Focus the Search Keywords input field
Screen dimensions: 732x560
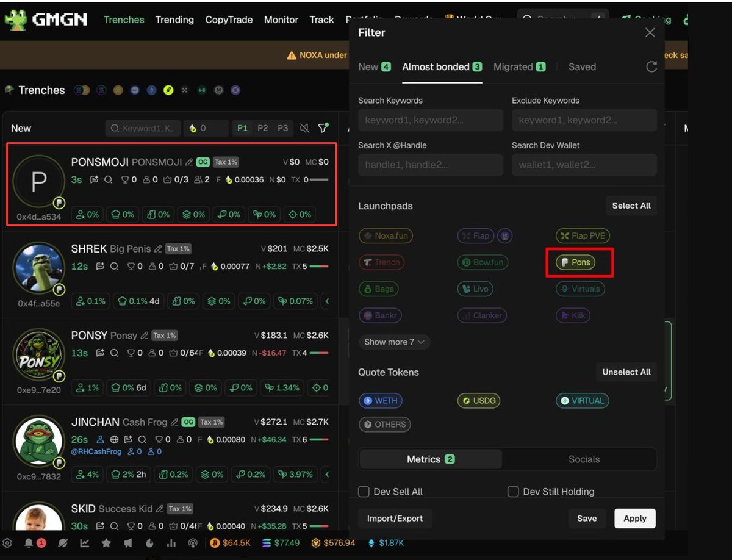pos(431,120)
